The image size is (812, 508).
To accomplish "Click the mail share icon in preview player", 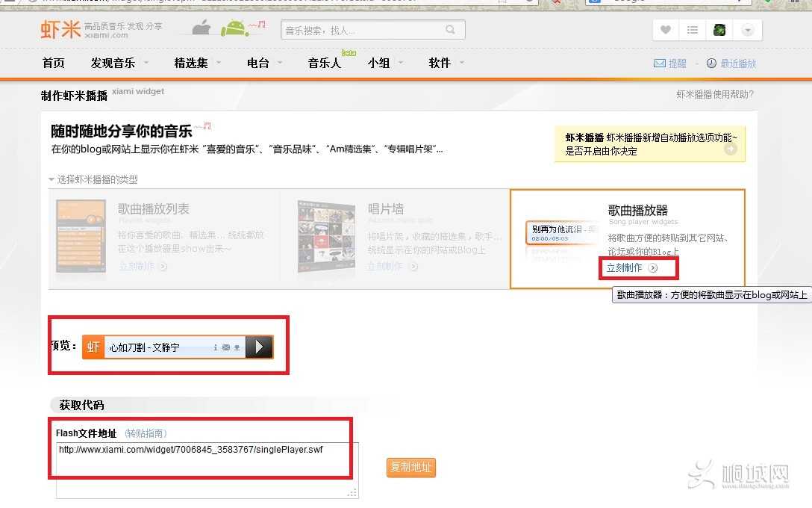I will click(x=226, y=347).
